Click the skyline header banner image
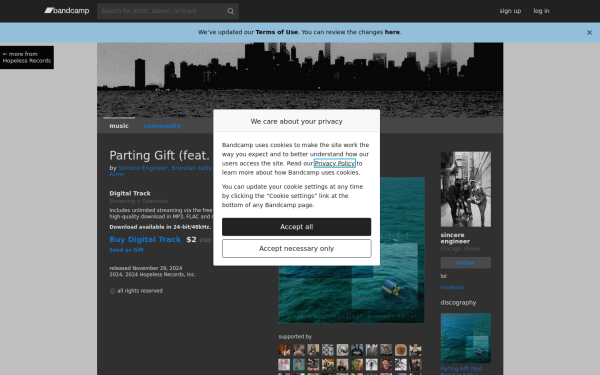The width and height of the screenshot is (600, 375). pyautogui.click(x=300, y=80)
